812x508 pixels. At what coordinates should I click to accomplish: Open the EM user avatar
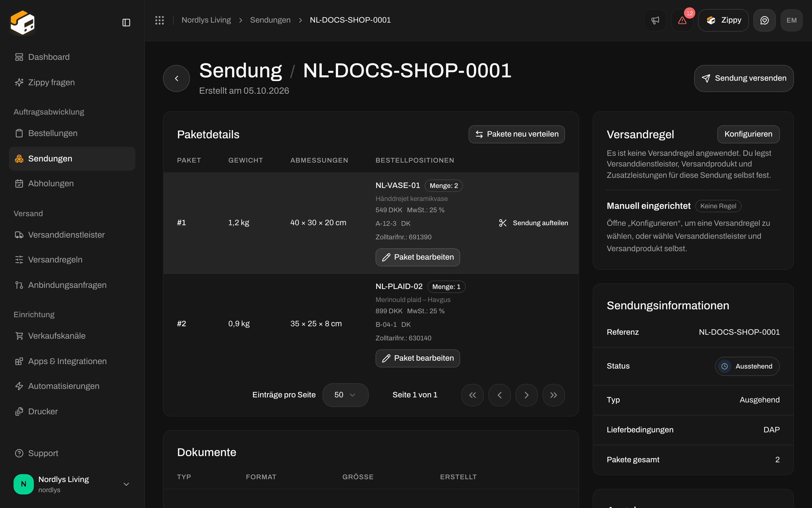[791, 20]
